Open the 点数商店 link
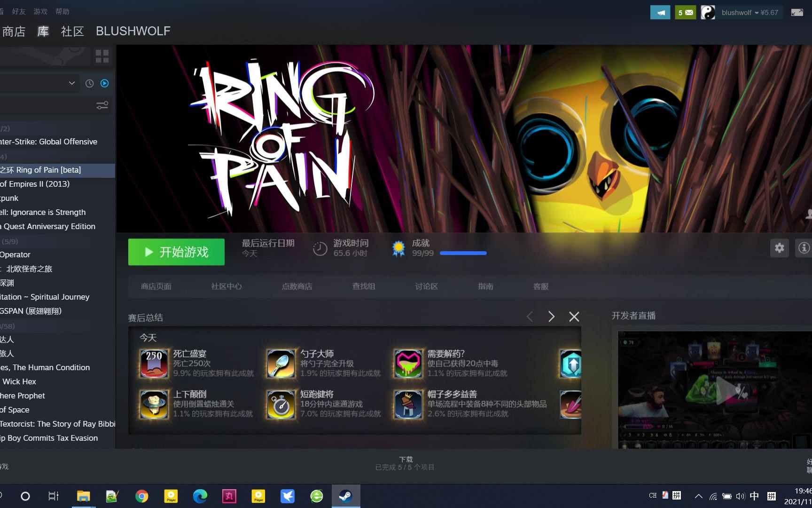This screenshot has width=812, height=508. pos(297,286)
